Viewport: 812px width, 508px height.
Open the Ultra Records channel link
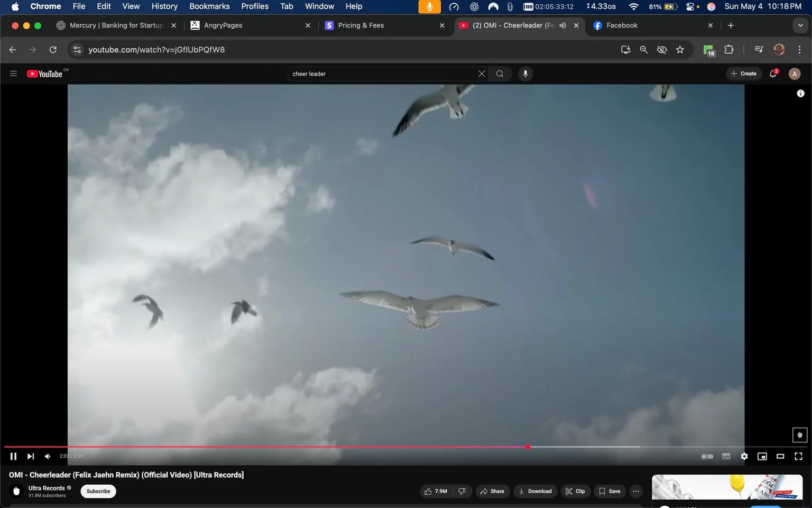[47, 488]
